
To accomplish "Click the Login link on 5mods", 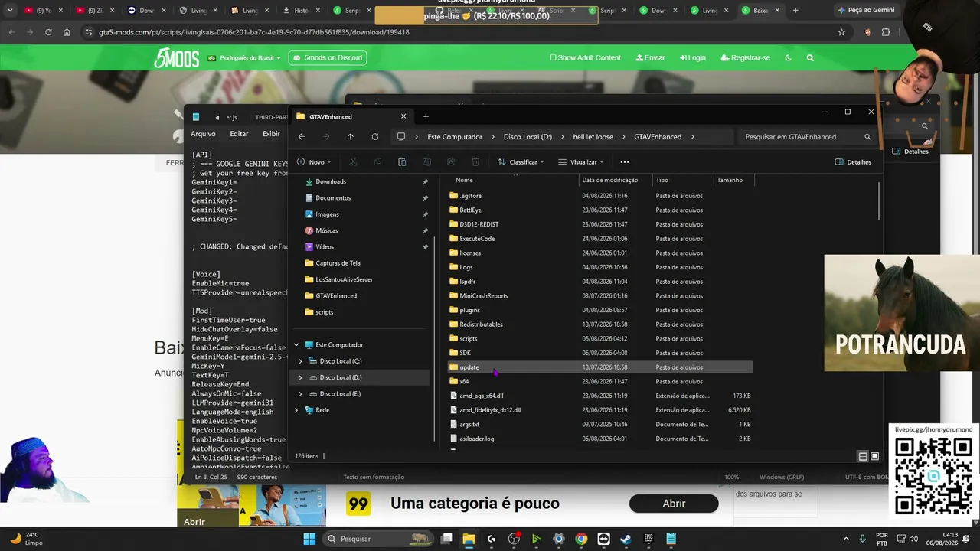I will [x=693, y=57].
